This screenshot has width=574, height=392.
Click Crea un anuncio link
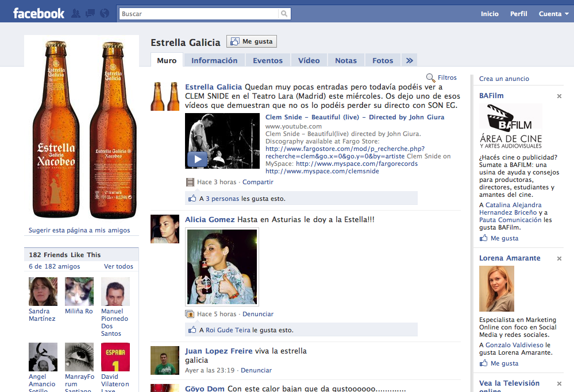(504, 79)
